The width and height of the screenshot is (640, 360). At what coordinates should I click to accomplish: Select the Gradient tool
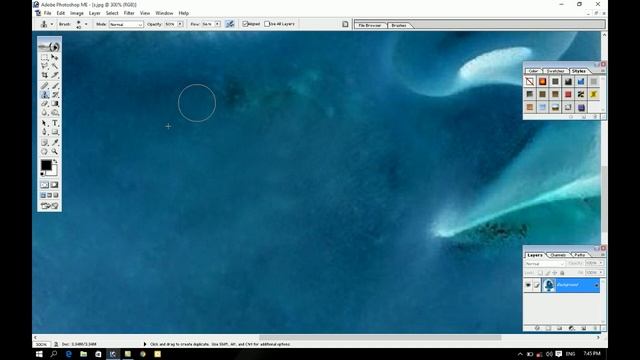[55, 104]
